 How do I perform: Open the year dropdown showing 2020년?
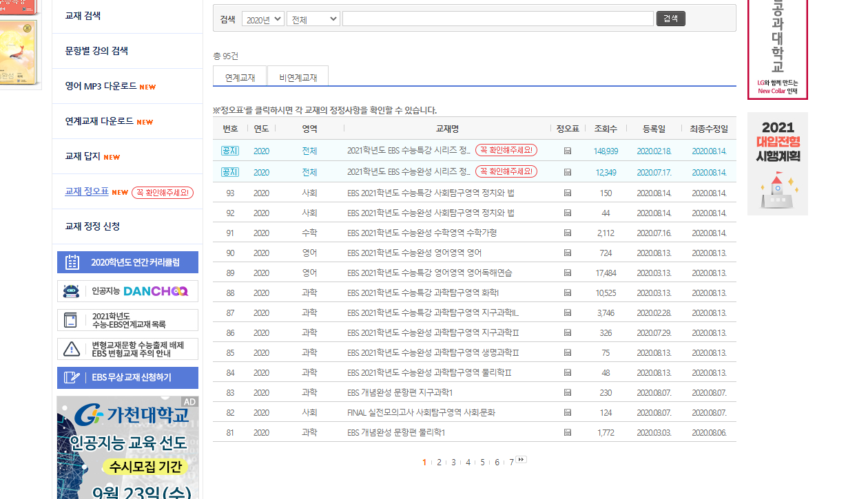pos(263,19)
